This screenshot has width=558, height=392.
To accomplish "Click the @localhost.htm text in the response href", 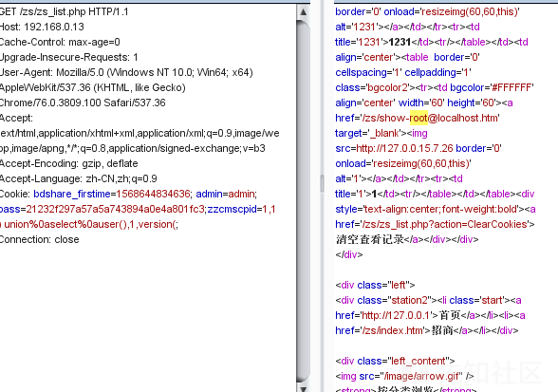I will tap(464, 118).
